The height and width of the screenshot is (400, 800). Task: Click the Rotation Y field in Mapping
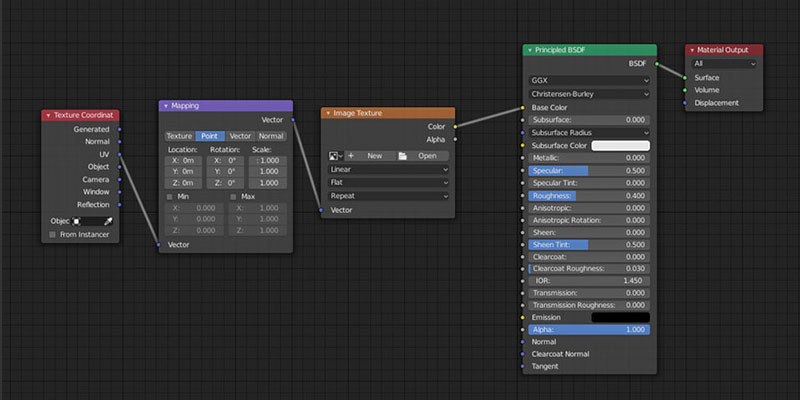coord(225,172)
